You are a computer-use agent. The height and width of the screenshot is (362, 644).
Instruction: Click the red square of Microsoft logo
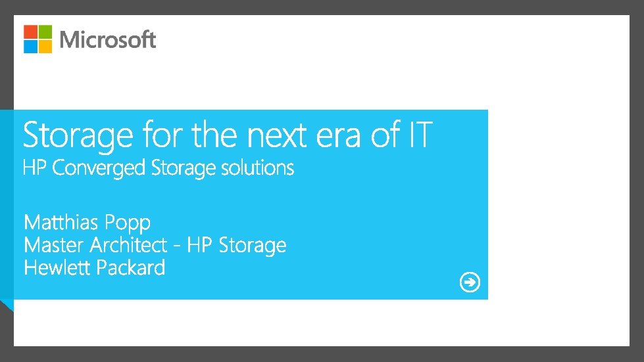[x=30, y=32]
